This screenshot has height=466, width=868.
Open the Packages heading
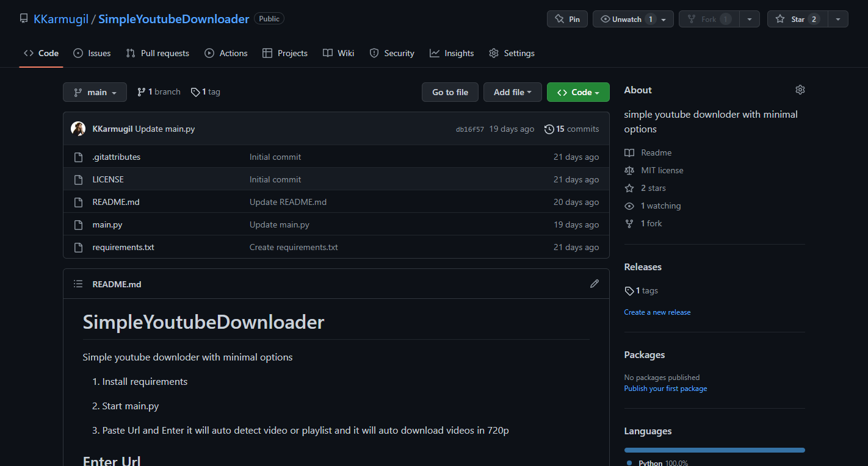(645, 354)
